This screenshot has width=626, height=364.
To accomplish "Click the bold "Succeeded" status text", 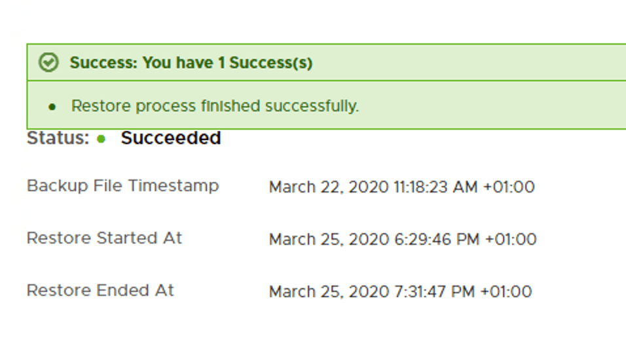I will pos(171,138).
